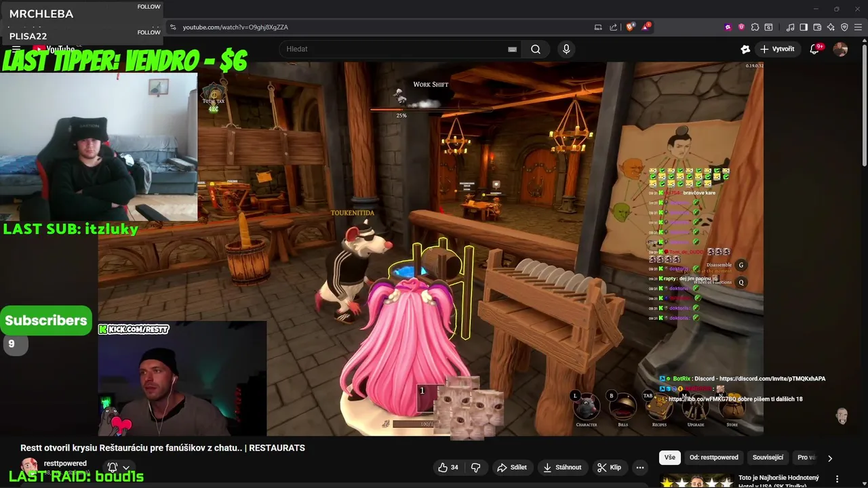Image resolution: width=868 pixels, height=488 pixels.
Task: Click the Sdílet share button
Action: click(512, 467)
